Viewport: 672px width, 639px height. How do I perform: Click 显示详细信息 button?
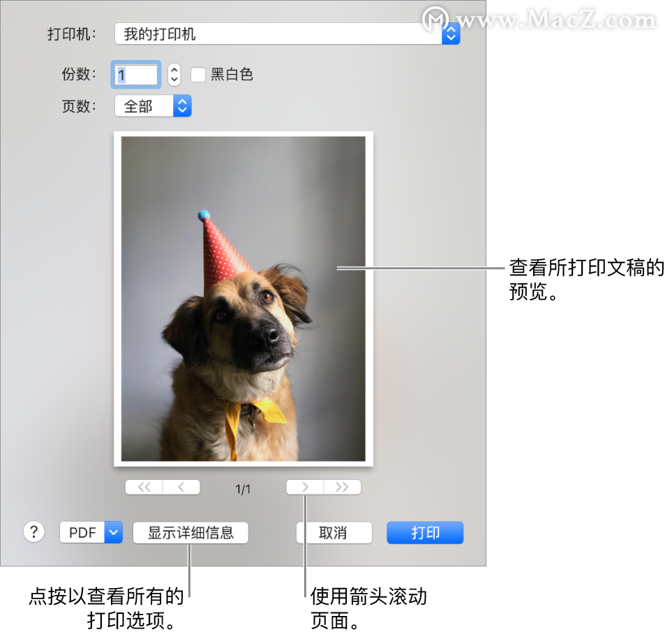pos(191,533)
